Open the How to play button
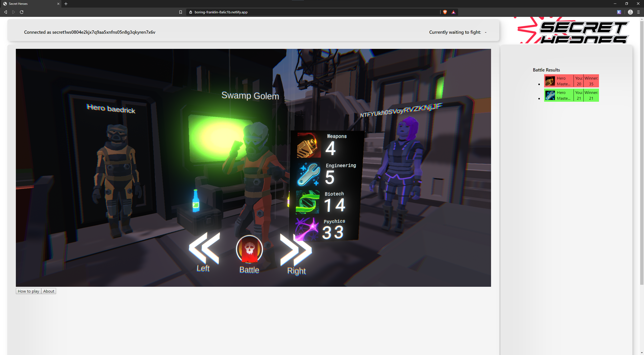 [28, 291]
